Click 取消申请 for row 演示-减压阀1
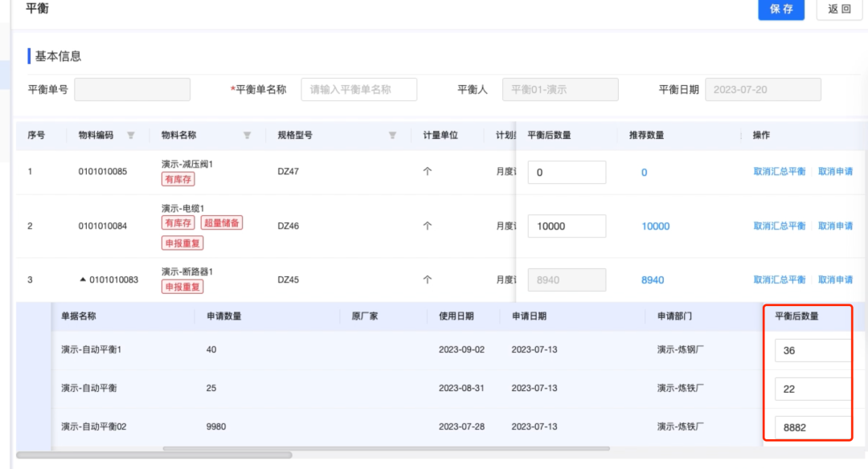 click(835, 171)
